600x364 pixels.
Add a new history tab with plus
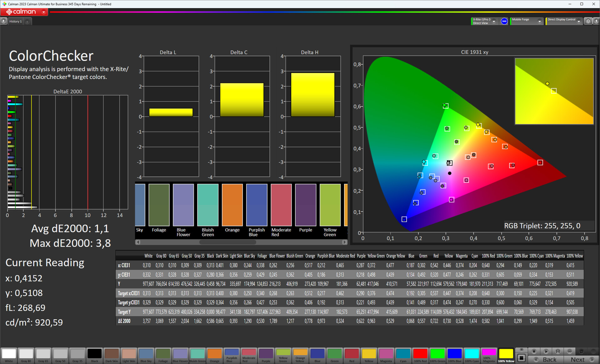point(27,22)
